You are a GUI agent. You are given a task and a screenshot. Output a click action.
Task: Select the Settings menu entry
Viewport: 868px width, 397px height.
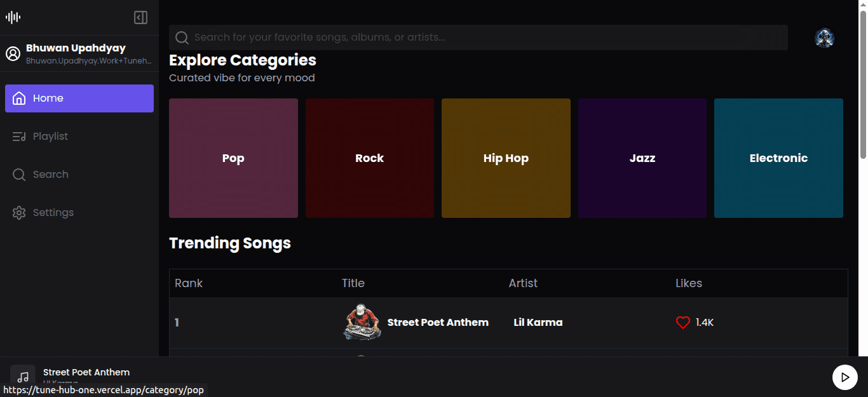pyautogui.click(x=53, y=212)
